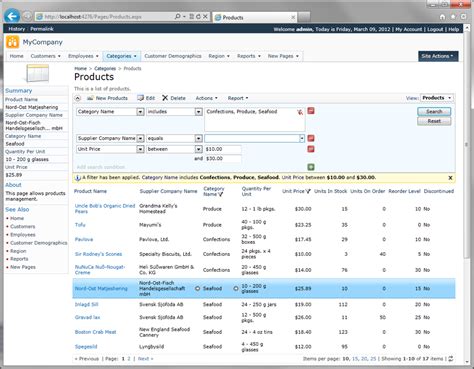Click the page vertical scrollbar

(466, 145)
